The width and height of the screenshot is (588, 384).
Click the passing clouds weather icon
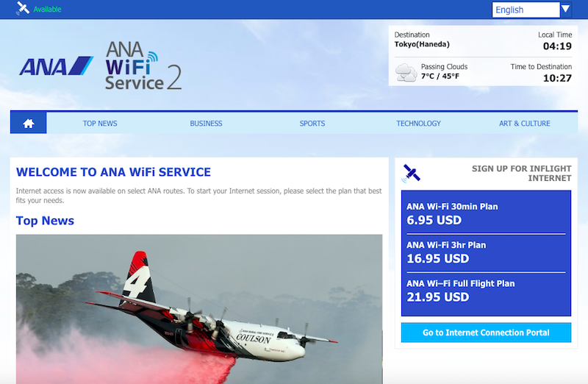click(x=406, y=72)
